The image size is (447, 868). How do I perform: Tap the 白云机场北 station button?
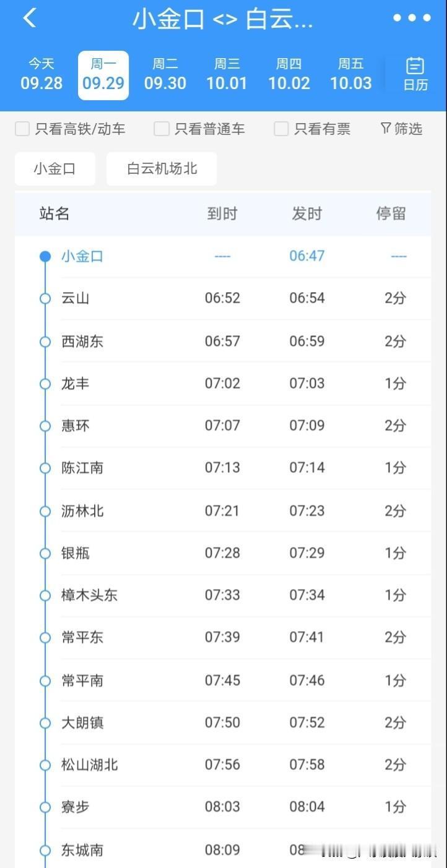pos(162,169)
